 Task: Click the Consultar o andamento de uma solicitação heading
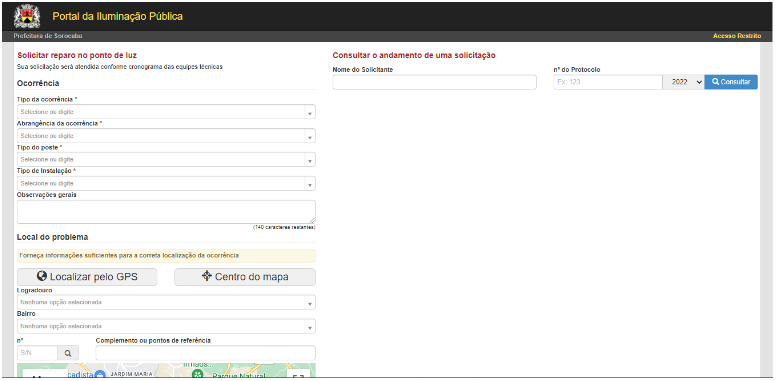tap(414, 55)
